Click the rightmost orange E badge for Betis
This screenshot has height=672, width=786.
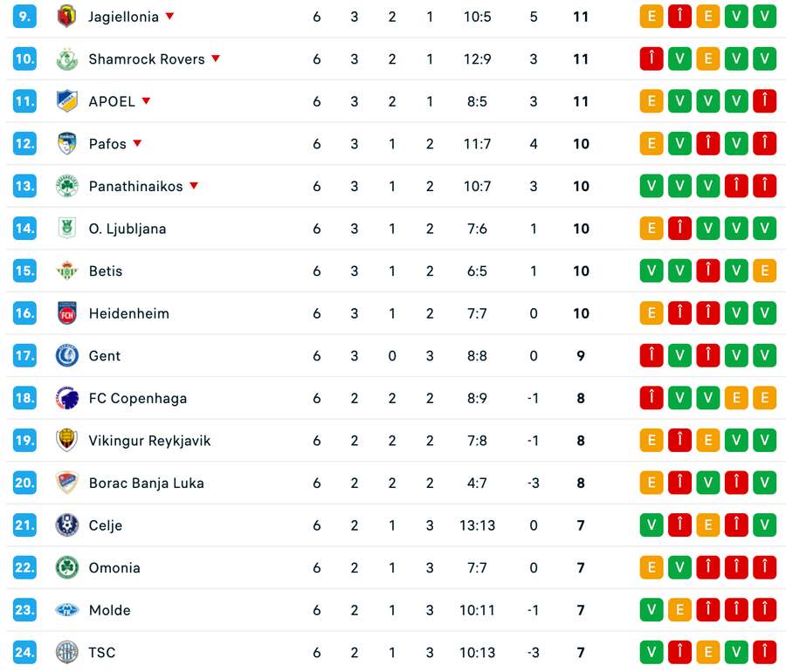[x=764, y=271]
